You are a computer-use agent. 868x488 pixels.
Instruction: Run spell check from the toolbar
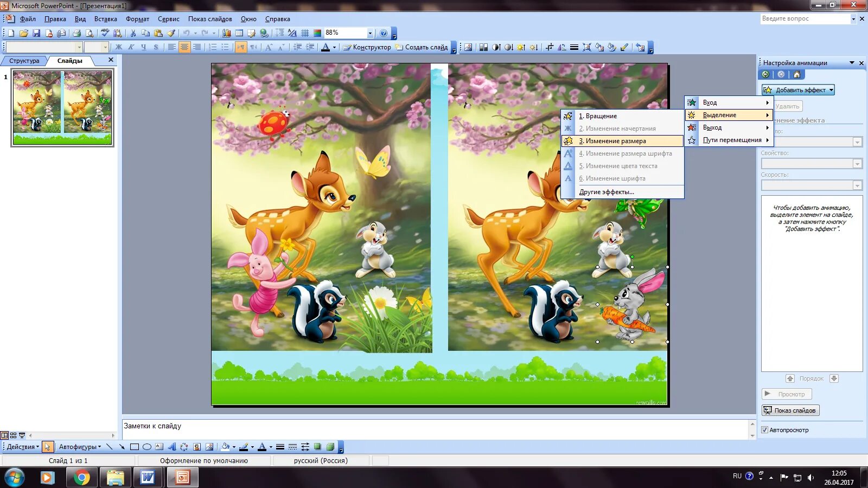(x=105, y=33)
